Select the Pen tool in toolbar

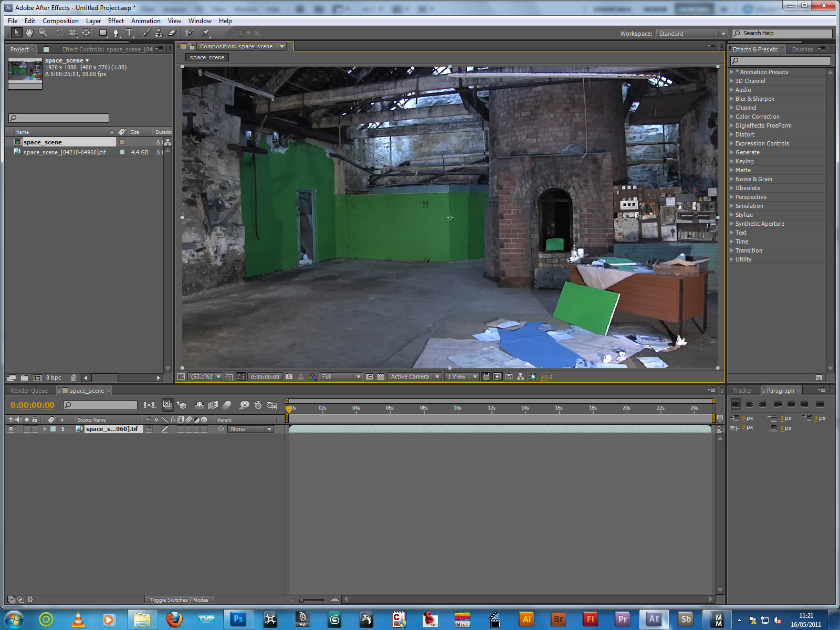(x=116, y=33)
